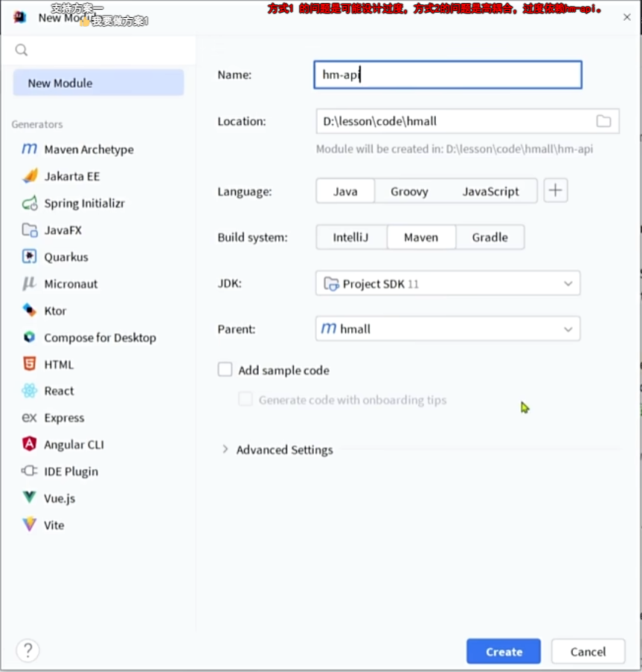Screen dimensions: 642x672
Task: Select the Angular CLI entry label
Action: 74,445
